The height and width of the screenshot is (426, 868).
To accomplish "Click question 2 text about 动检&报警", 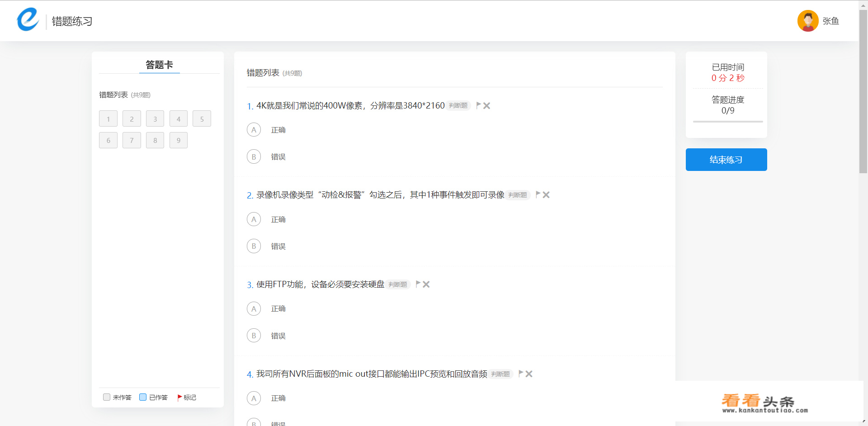I will click(380, 195).
